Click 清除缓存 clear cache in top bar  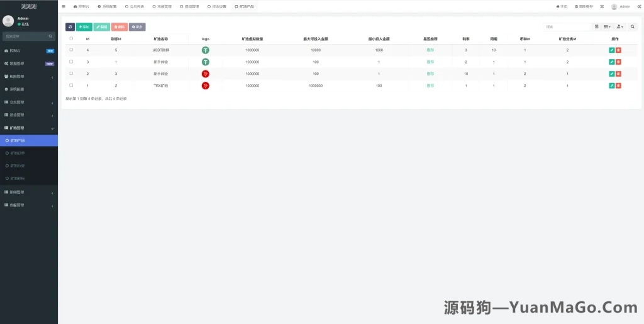point(584,6)
